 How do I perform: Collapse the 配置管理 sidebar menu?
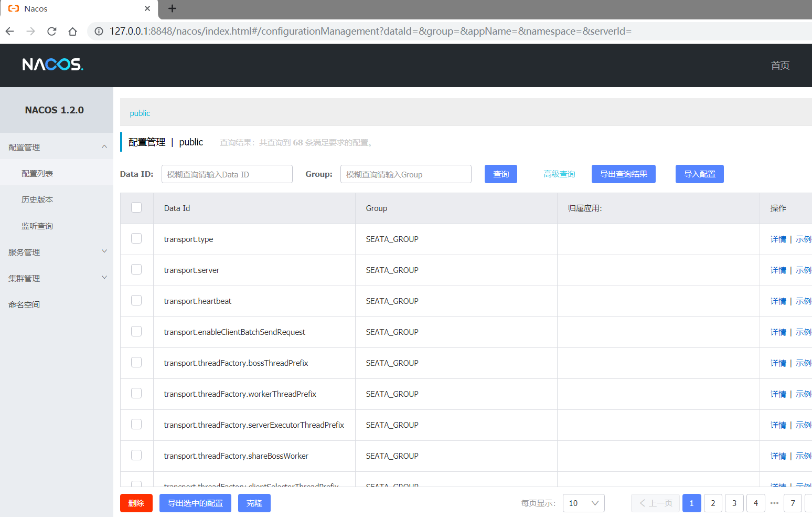coord(57,147)
